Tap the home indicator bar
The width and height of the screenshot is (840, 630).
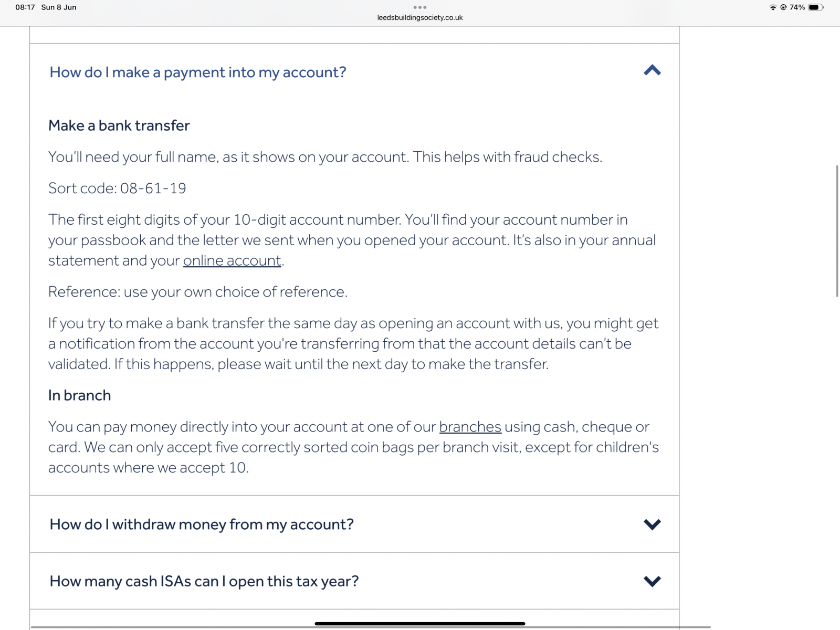(x=420, y=624)
